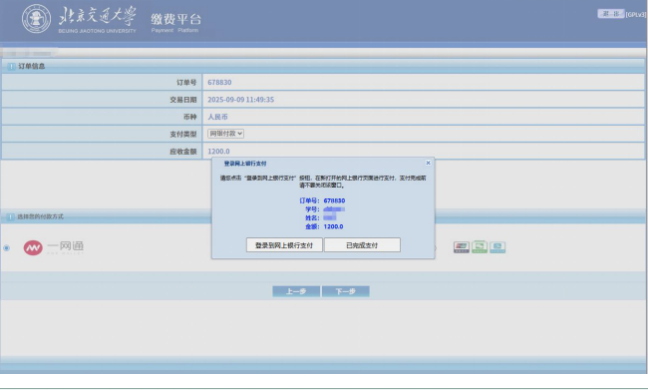This screenshot has width=648, height=390.
Task: Click the 退出 logout button
Action: [611, 14]
